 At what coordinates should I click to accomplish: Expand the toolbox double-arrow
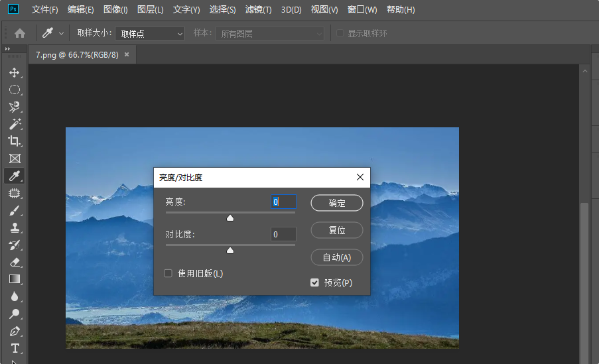pos(7,49)
